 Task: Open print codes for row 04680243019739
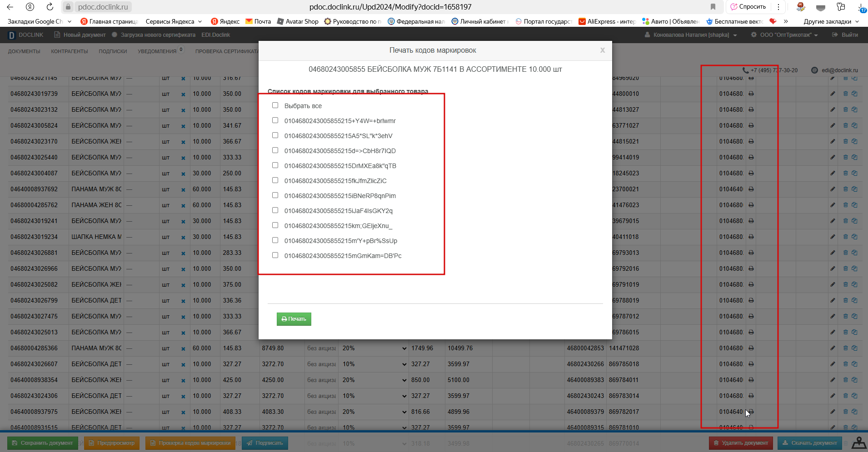pyautogui.click(x=751, y=94)
